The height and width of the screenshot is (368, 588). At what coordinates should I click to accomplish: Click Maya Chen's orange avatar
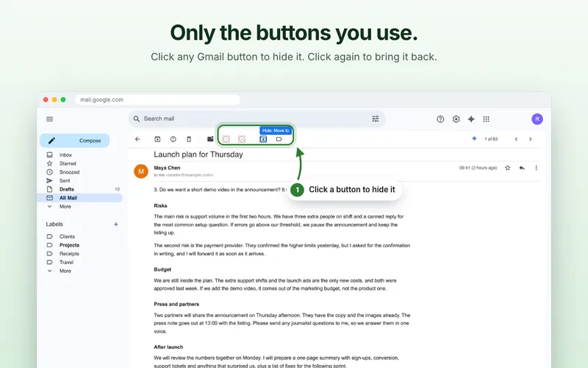[x=141, y=171]
